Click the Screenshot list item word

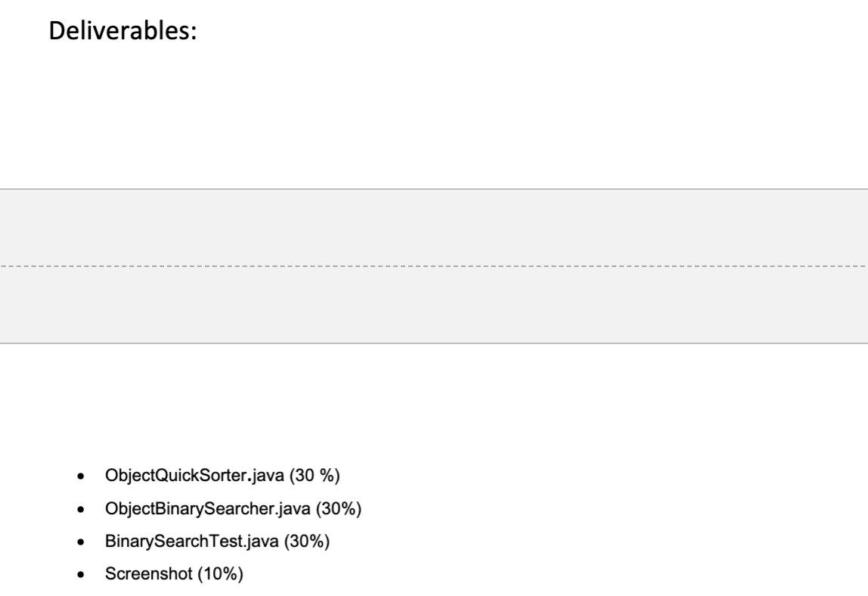tap(148, 574)
